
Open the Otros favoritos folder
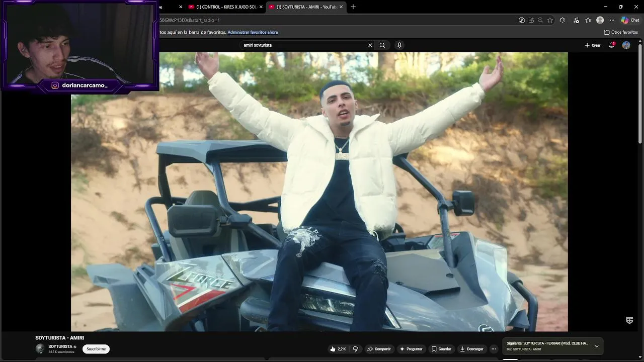[x=621, y=32]
